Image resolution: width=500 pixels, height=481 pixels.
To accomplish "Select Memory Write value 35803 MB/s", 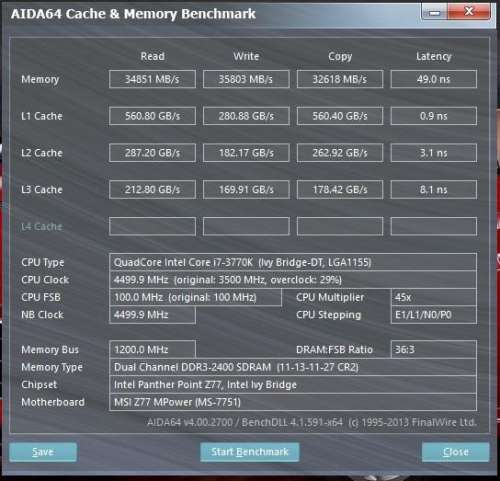I will click(x=246, y=79).
